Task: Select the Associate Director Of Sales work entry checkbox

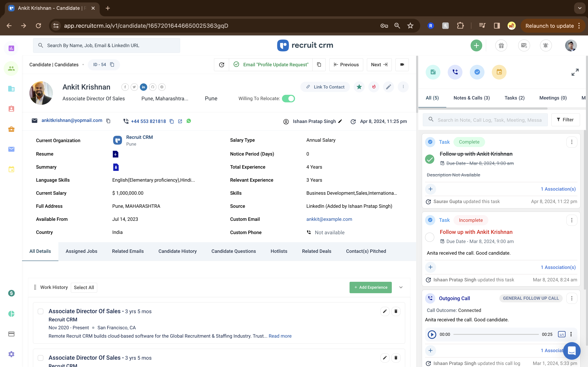Action: click(41, 311)
